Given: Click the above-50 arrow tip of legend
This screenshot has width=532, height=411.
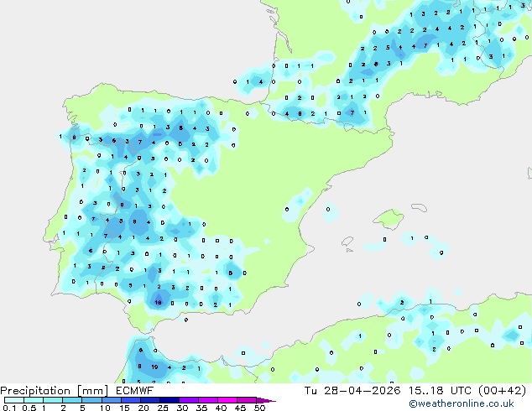Looking at the screenshot, I should point(266,400).
